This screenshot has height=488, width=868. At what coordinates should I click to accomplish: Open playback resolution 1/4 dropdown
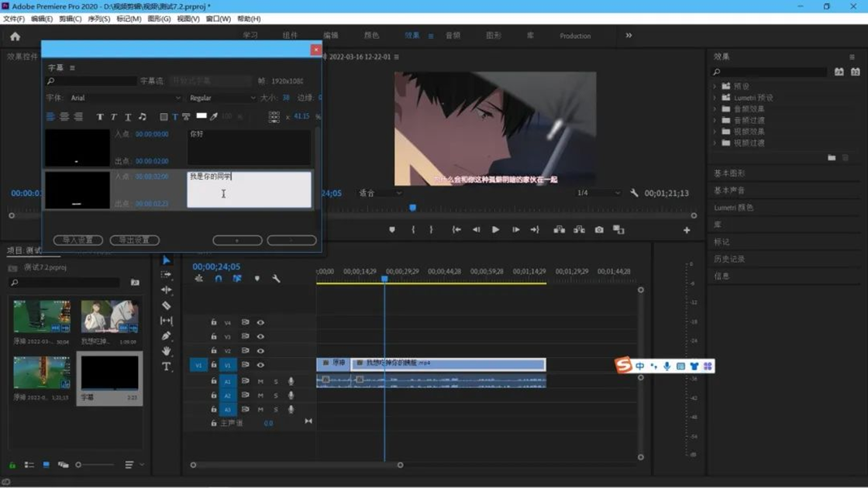point(598,193)
